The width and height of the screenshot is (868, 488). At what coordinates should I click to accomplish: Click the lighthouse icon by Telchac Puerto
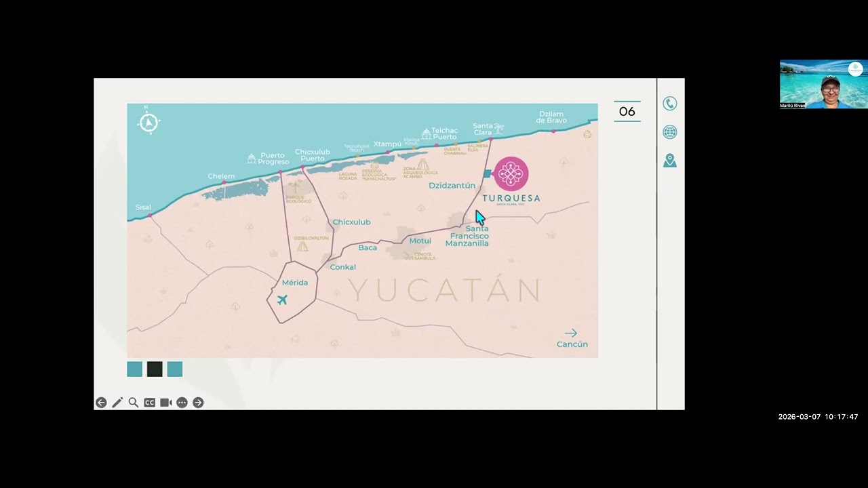(x=426, y=134)
